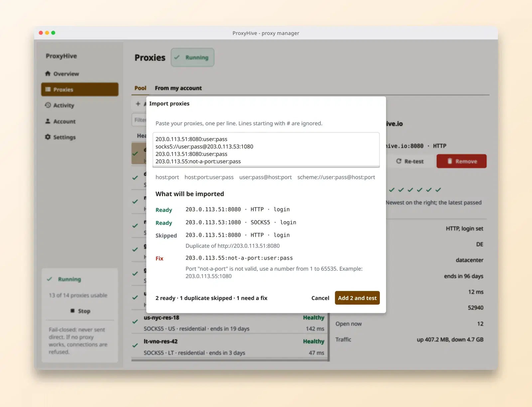Screen dimensions: 532x407
Task: Cancel the Import proxies dialog
Action: pyautogui.click(x=320, y=298)
